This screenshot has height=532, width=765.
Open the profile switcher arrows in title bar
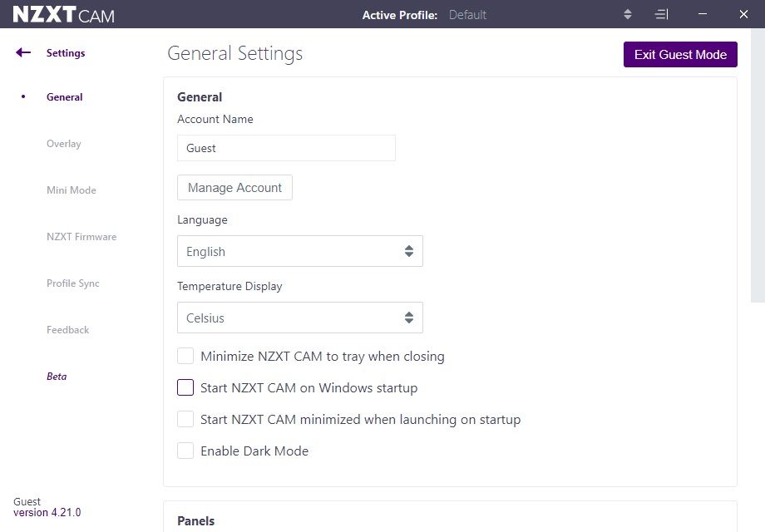click(x=628, y=14)
